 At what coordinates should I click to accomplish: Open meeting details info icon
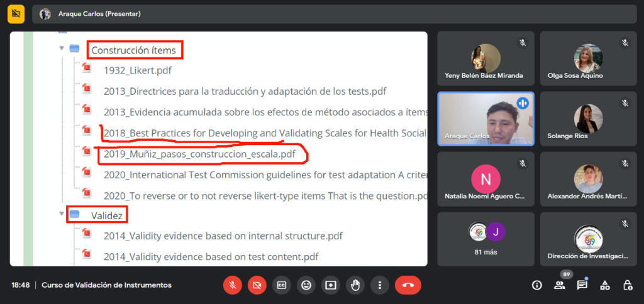click(537, 285)
